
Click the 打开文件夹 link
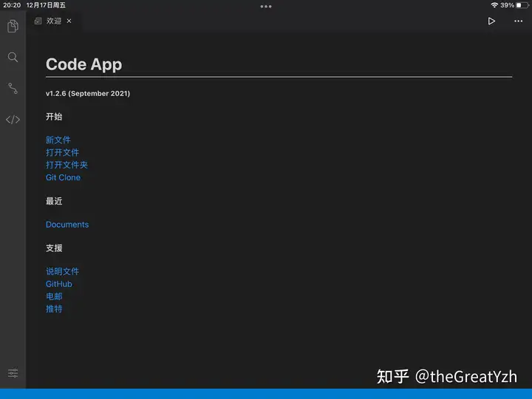(x=66, y=165)
